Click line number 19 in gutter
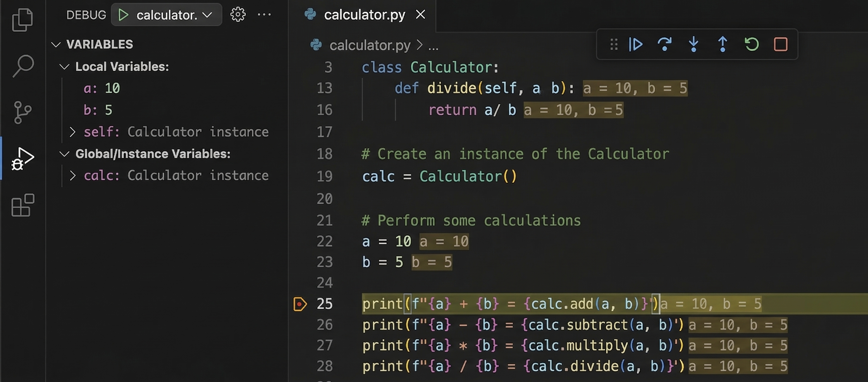868x382 pixels. (x=324, y=176)
